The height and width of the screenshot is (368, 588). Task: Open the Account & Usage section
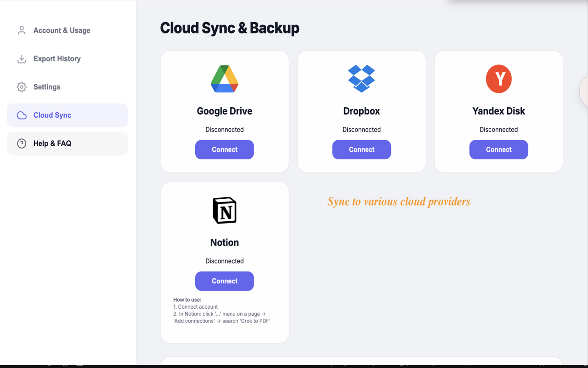[x=68, y=30]
